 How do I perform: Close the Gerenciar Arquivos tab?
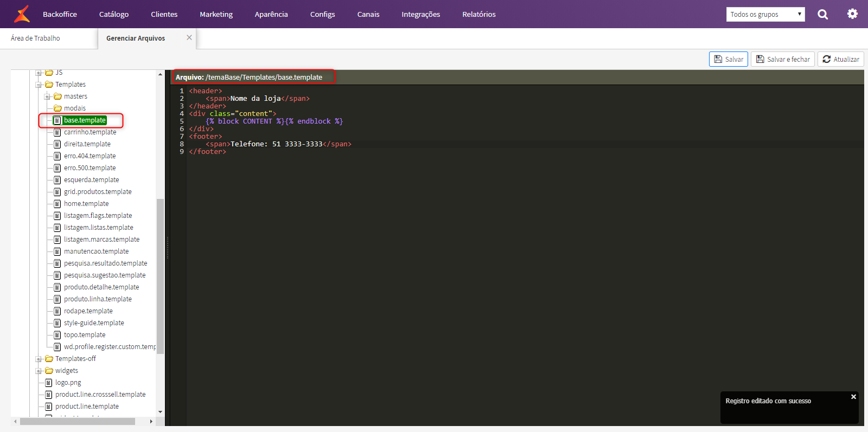tap(189, 37)
